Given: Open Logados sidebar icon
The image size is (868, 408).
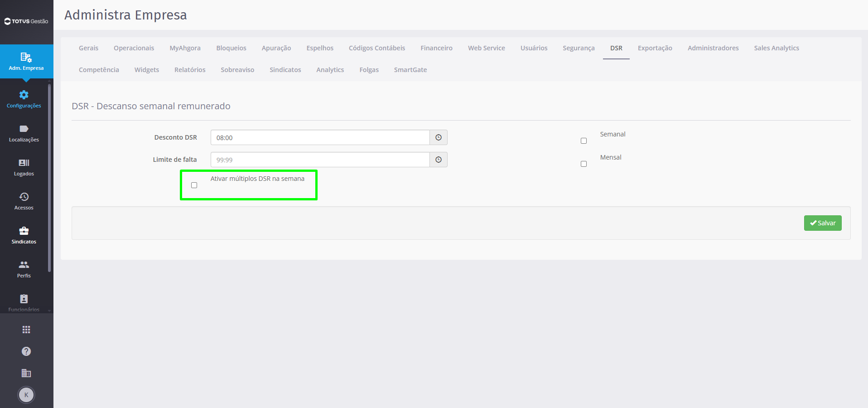Looking at the screenshot, I should pyautogui.click(x=24, y=163).
